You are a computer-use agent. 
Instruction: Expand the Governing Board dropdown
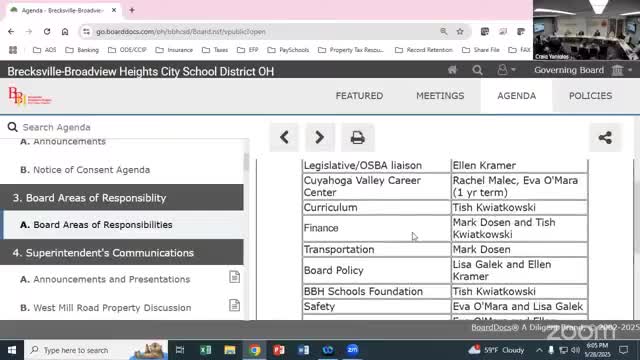583,70
